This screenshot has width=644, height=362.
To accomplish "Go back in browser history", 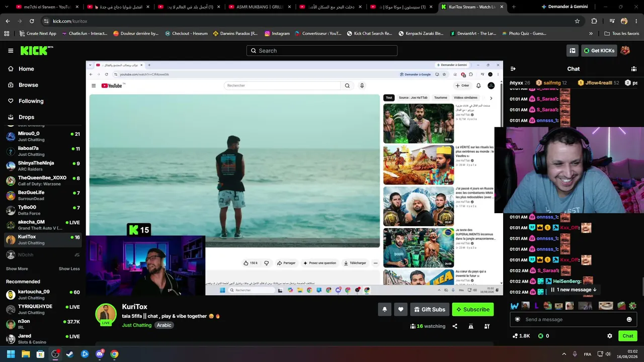I will [8, 21].
